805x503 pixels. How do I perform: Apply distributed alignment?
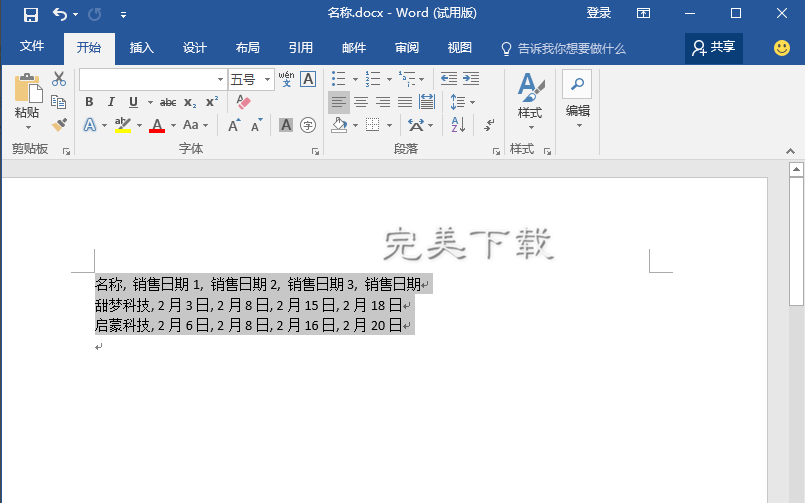pos(427,102)
